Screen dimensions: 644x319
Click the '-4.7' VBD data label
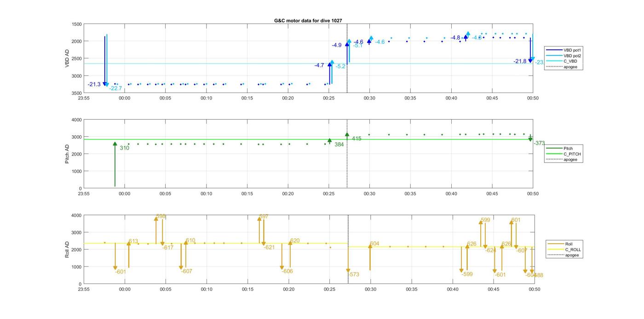319,65
